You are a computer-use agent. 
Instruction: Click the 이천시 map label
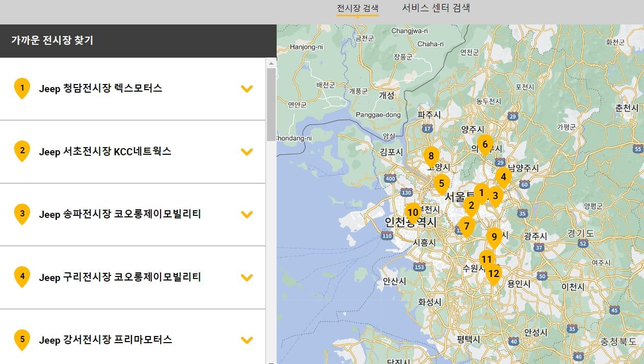pyautogui.click(x=573, y=287)
